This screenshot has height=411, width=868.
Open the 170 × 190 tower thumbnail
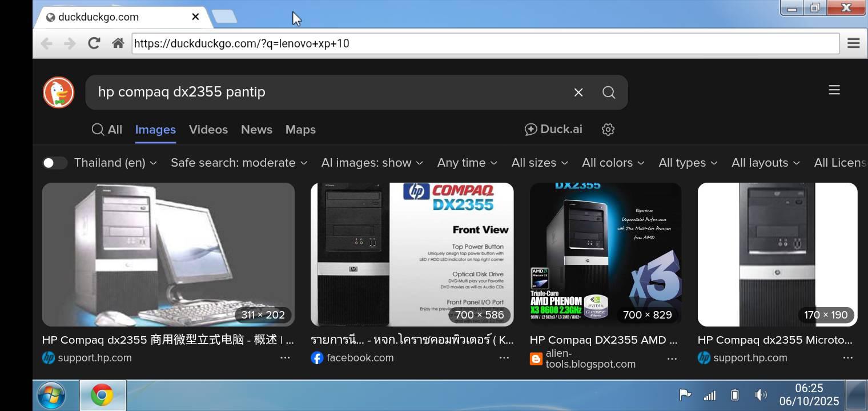(x=778, y=255)
